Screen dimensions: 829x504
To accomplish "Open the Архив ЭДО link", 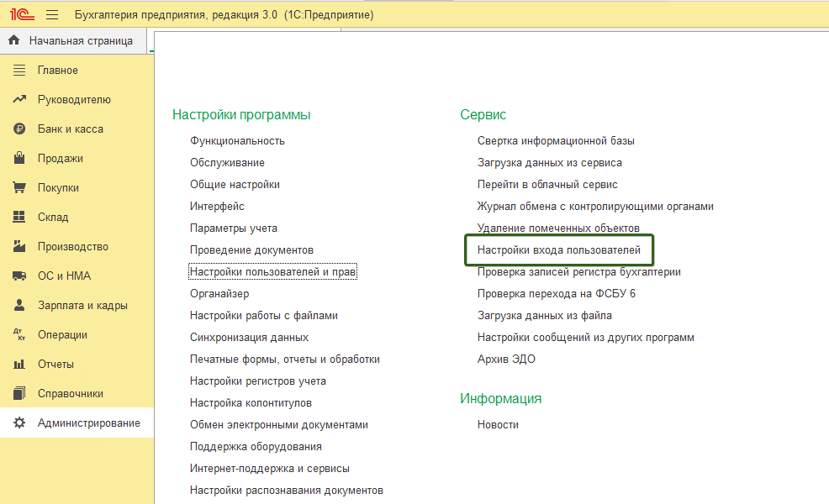I will pos(506,360).
